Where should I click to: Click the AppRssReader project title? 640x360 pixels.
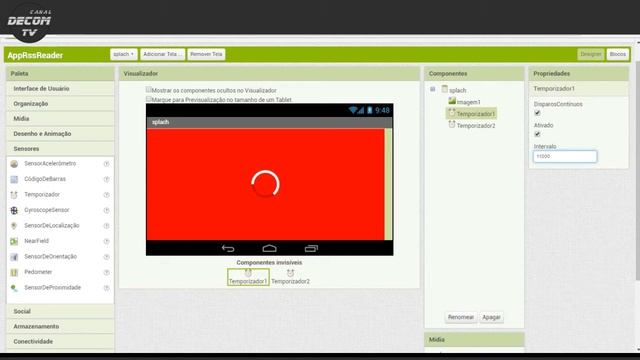tap(35, 55)
